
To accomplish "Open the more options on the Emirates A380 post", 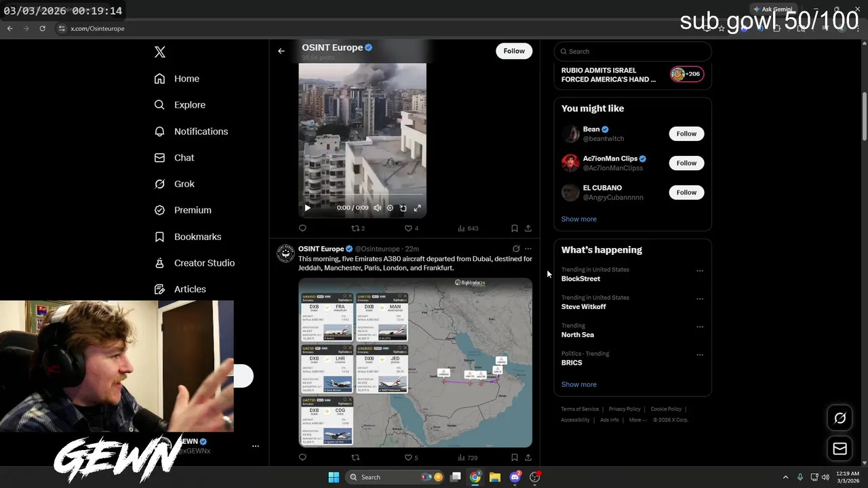I will pyautogui.click(x=528, y=249).
